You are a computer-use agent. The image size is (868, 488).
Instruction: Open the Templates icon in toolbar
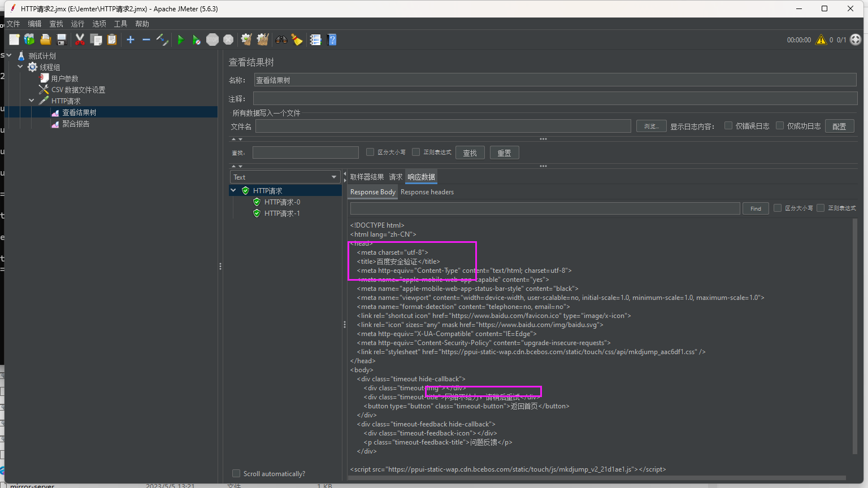point(29,40)
